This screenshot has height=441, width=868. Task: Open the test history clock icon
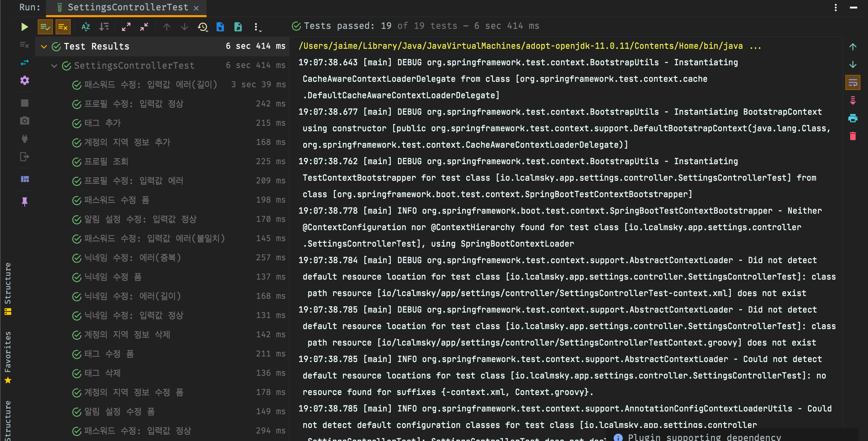click(202, 27)
